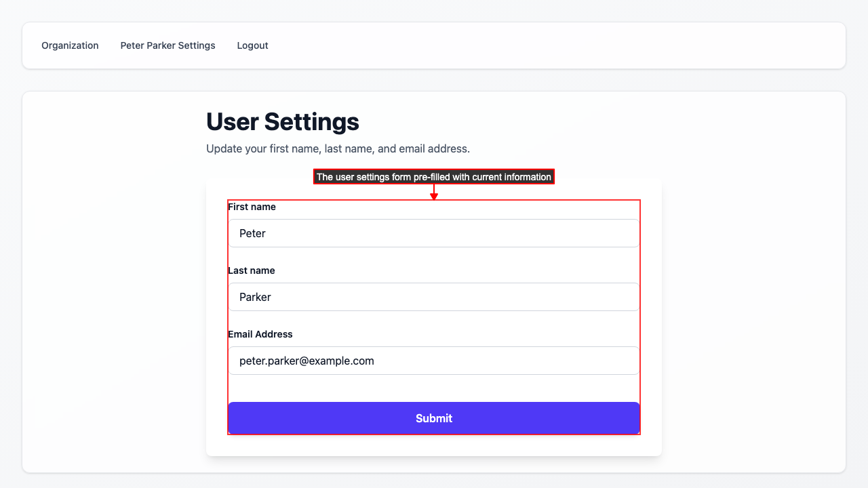This screenshot has width=868, height=488.
Task: Click the form description text below the heading
Action: pyautogui.click(x=338, y=148)
